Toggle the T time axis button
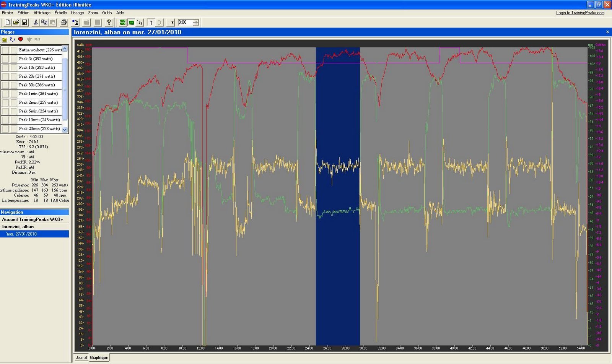 [151, 23]
